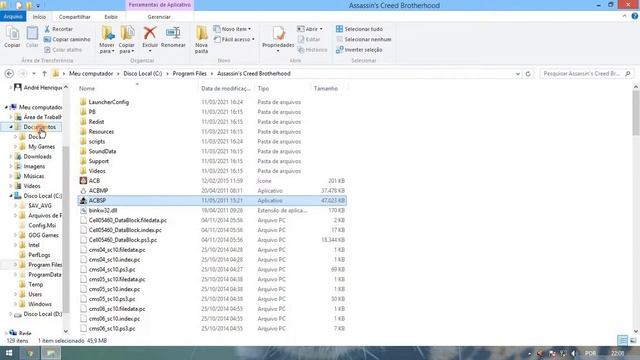The width and height of the screenshot is (640, 360).
Task: Switch to the Gerenciar tab
Action: click(x=159, y=17)
